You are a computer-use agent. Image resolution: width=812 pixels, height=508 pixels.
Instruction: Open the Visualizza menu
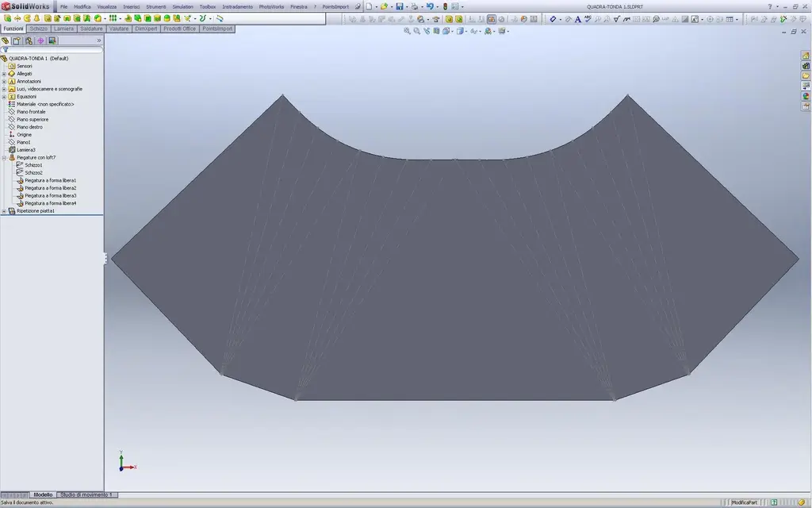click(x=107, y=6)
